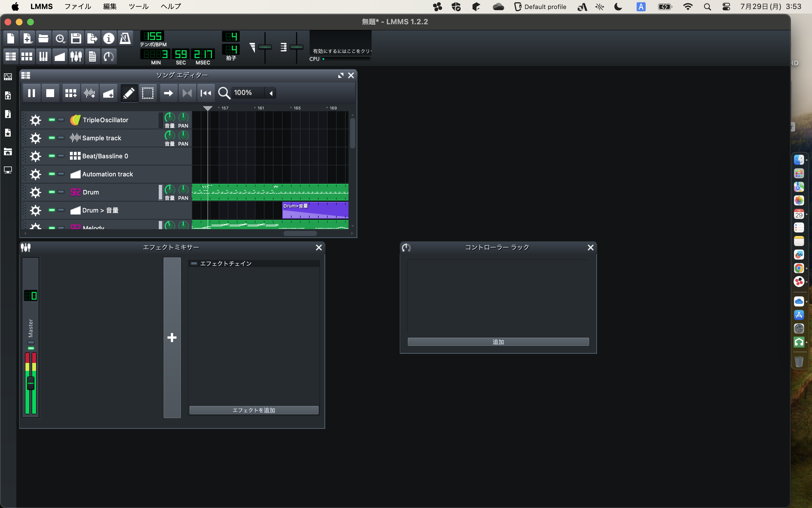Screen dimensions: 812x508
Task: Click back-to-start behavior button
Action: (206, 93)
